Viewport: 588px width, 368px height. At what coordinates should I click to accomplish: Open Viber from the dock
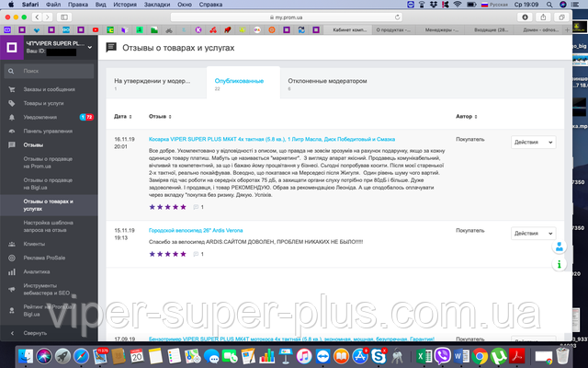[x=443, y=356]
